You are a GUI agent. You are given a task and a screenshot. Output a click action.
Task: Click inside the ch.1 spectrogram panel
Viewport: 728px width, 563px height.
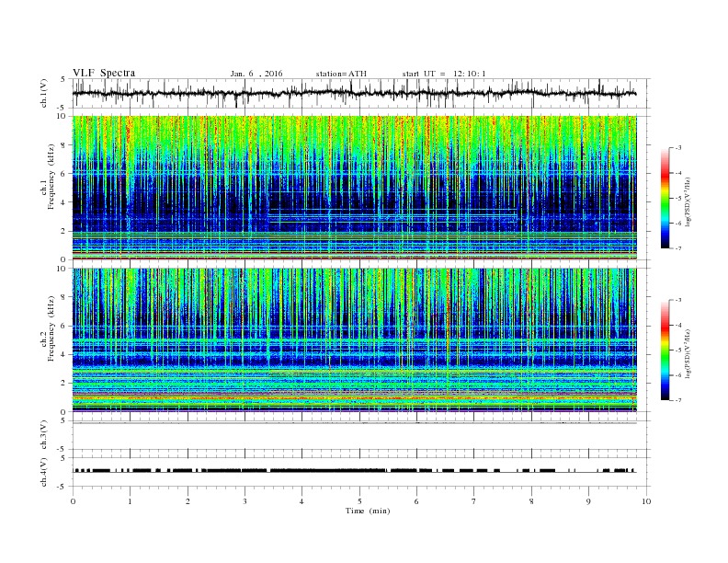[x=354, y=188]
